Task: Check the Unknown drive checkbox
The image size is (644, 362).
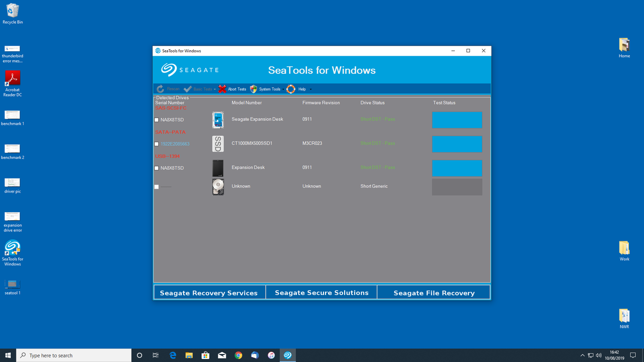Action: 156,187
